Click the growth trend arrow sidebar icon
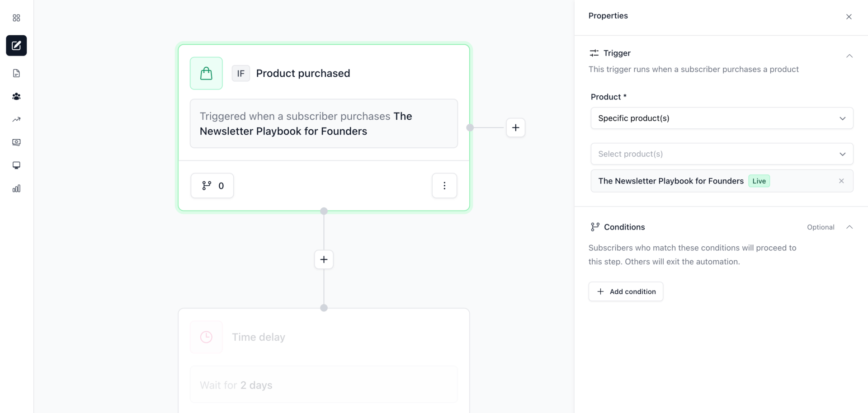The height and width of the screenshot is (413, 868). click(16, 119)
